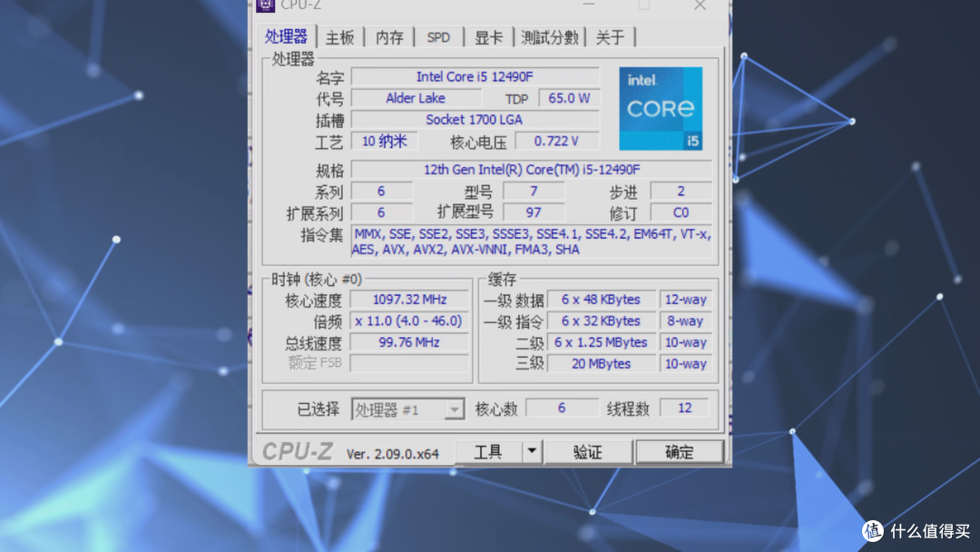Image resolution: width=980 pixels, height=552 pixels.
Task: Open the 显卡 tab
Action: point(488,37)
